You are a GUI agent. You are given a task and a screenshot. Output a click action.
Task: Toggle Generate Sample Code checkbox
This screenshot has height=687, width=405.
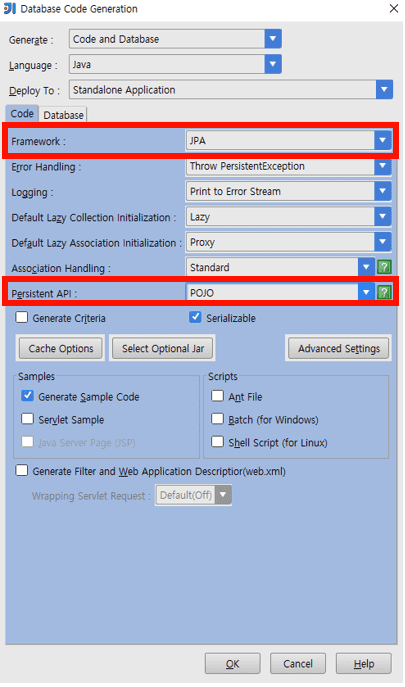27,396
